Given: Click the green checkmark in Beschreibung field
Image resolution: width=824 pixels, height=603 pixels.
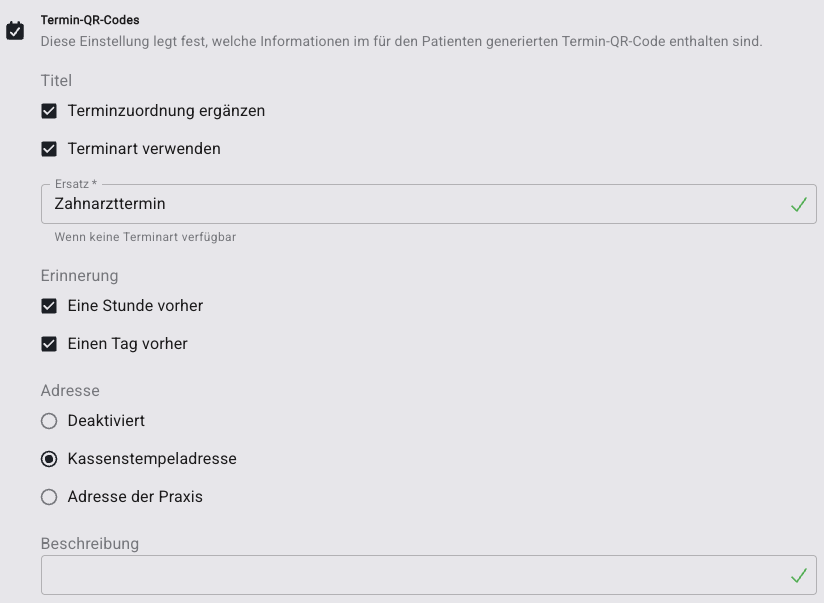Looking at the screenshot, I should click(x=798, y=575).
